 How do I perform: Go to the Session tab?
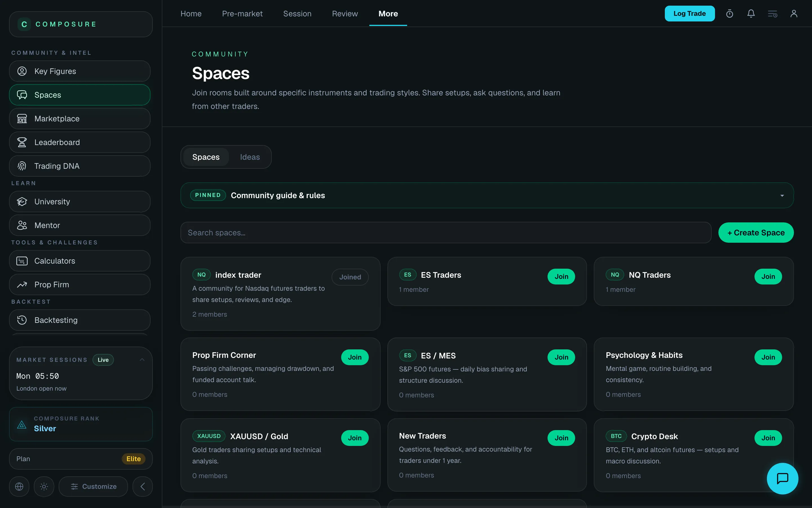tap(297, 14)
